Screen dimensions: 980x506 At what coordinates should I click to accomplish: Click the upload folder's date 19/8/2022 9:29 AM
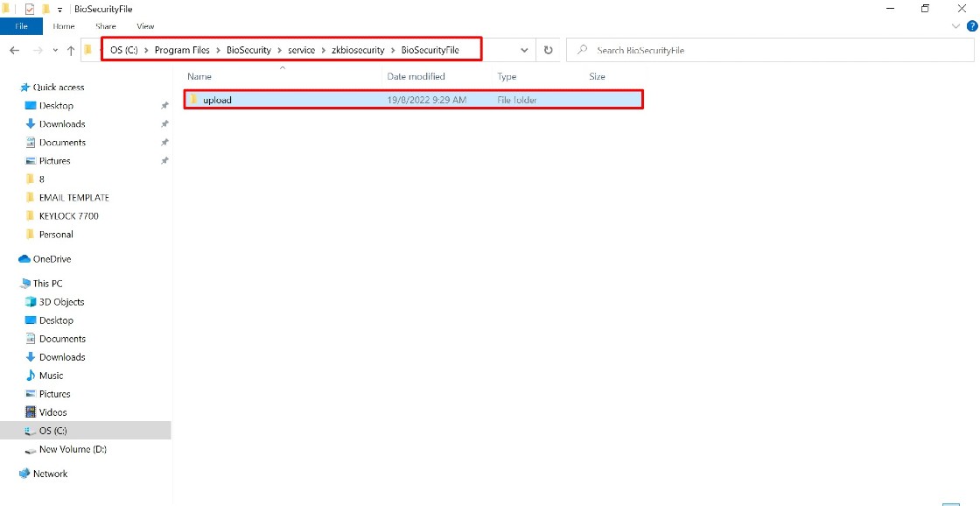coord(427,100)
